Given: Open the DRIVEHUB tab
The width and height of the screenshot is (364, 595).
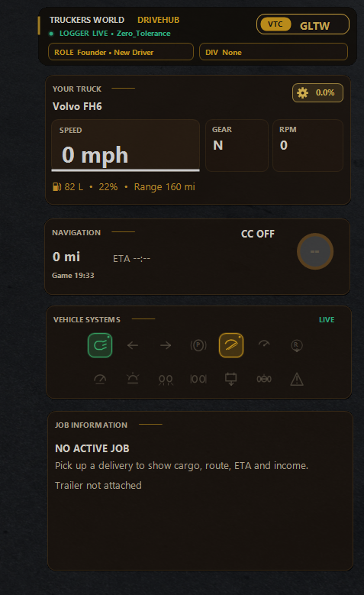Looking at the screenshot, I should click(x=158, y=20).
